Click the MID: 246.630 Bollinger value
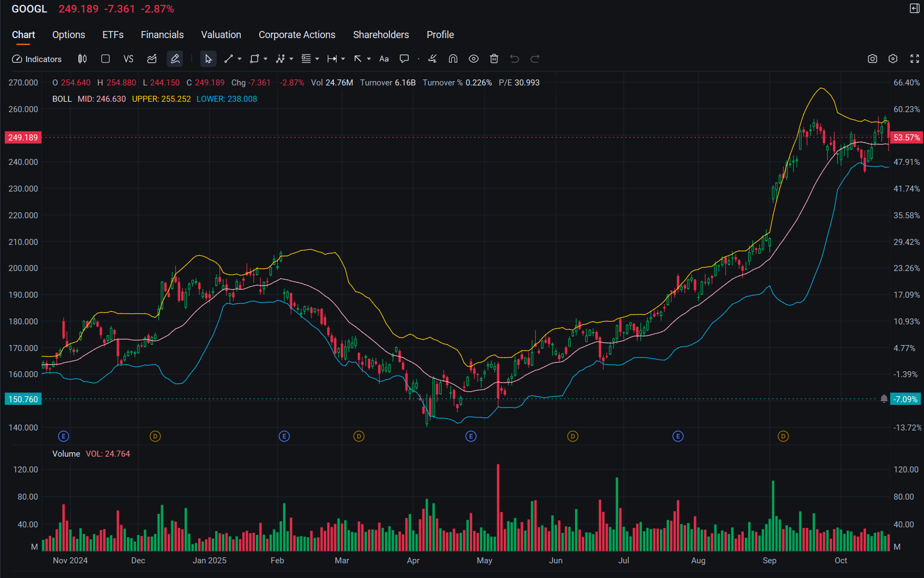The width and height of the screenshot is (924, 578). pyautogui.click(x=102, y=99)
